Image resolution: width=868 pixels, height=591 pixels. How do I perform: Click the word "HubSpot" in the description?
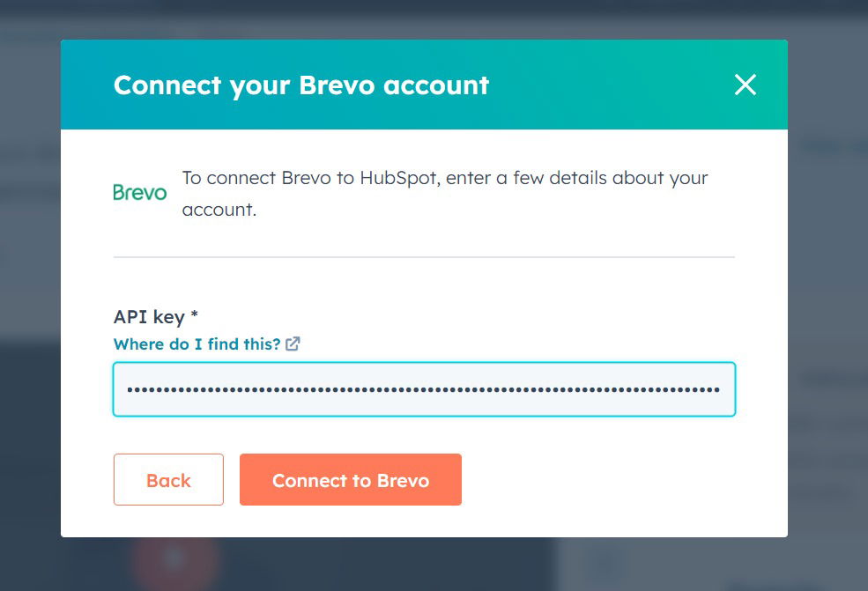[x=399, y=178]
